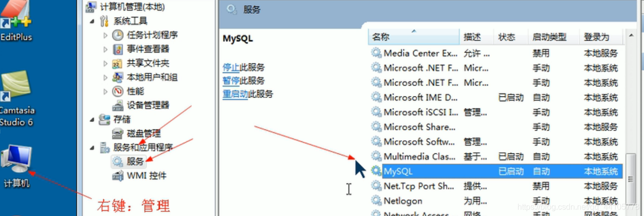644x216 pixels.
Task: Click the 存储 storage icon
Action: point(105,119)
